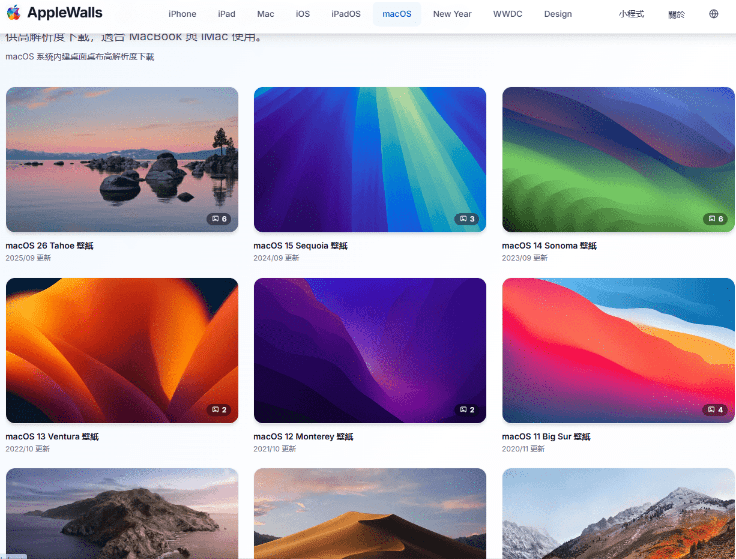
Task: Click the 2021/10 update date text
Action: (x=275, y=449)
